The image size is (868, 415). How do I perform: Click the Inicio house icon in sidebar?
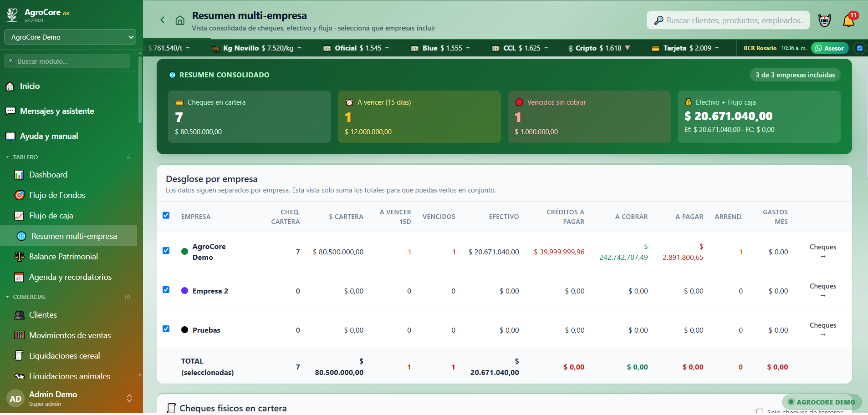pyautogui.click(x=10, y=86)
